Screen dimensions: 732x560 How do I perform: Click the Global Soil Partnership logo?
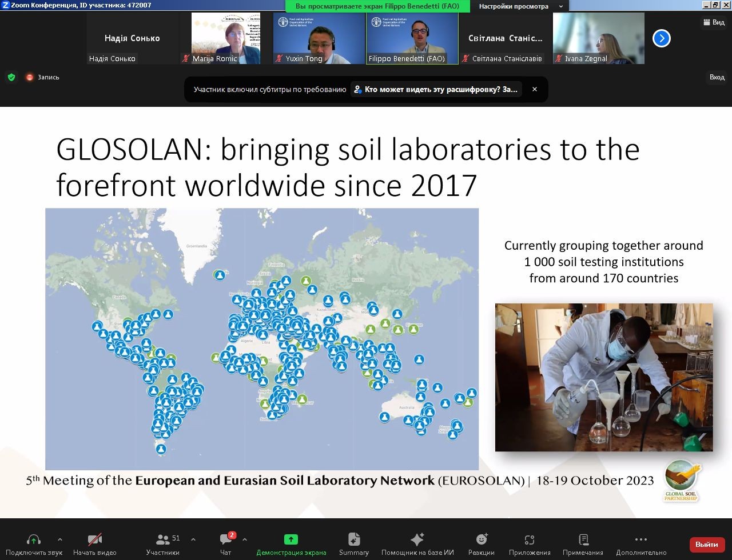681,481
